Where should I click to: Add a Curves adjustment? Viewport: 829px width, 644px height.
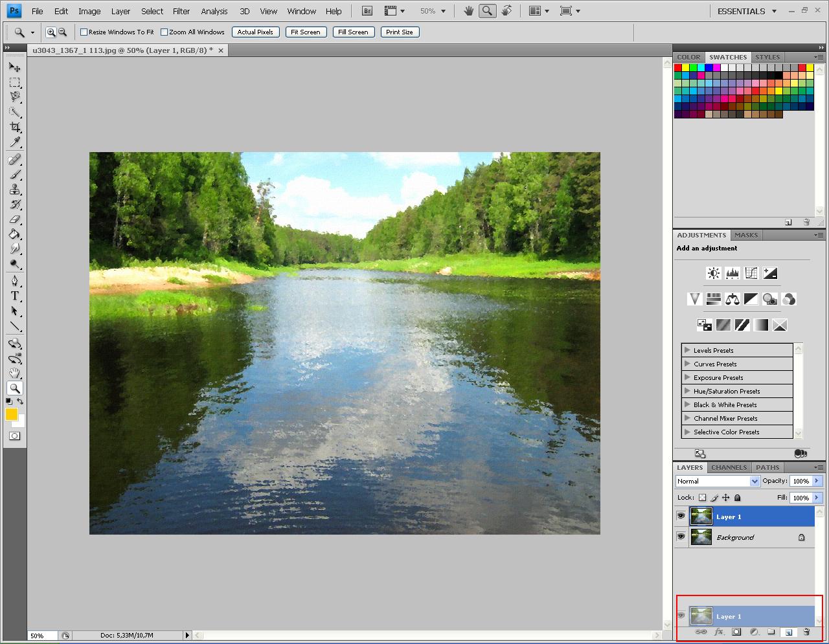751,273
